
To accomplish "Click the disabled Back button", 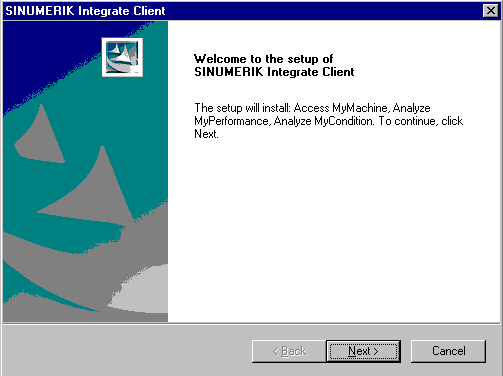I will pyautogui.click(x=289, y=351).
